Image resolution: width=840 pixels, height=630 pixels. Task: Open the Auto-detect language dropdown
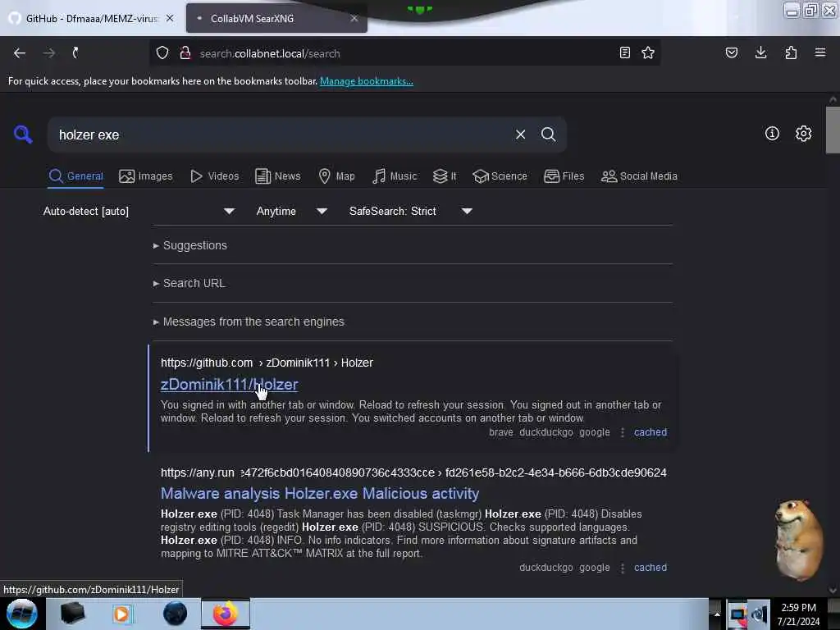point(139,211)
